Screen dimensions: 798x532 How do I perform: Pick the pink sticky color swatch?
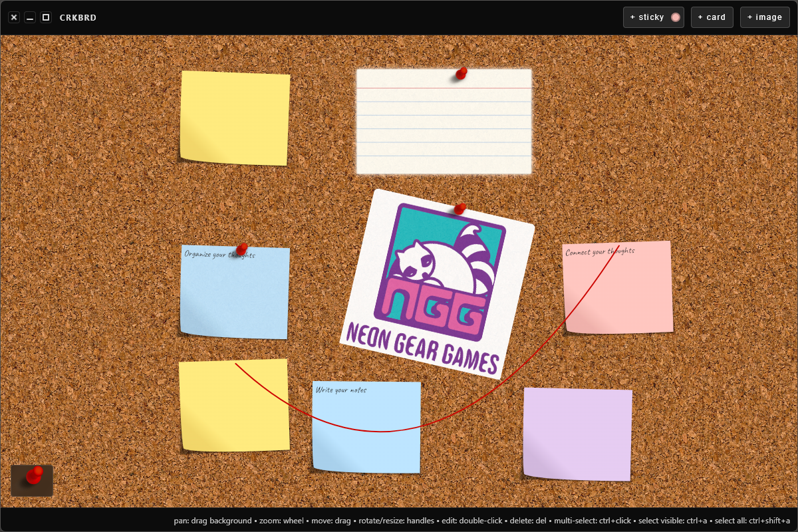click(676, 17)
